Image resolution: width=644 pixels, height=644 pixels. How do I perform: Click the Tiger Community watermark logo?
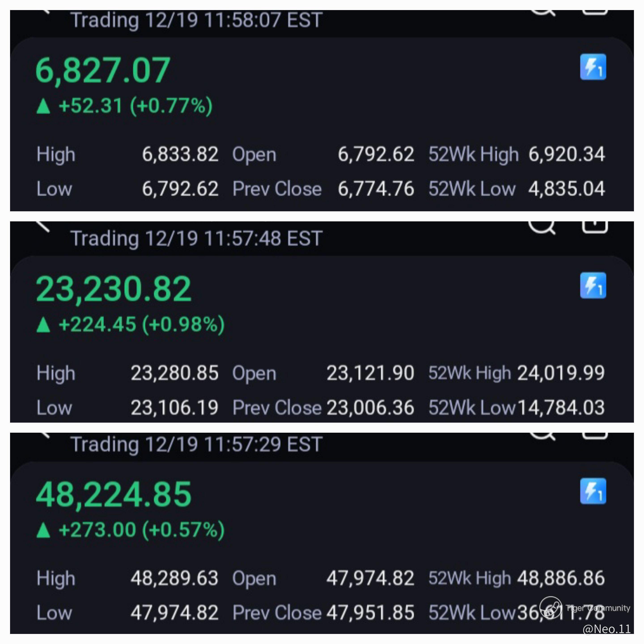551,607
